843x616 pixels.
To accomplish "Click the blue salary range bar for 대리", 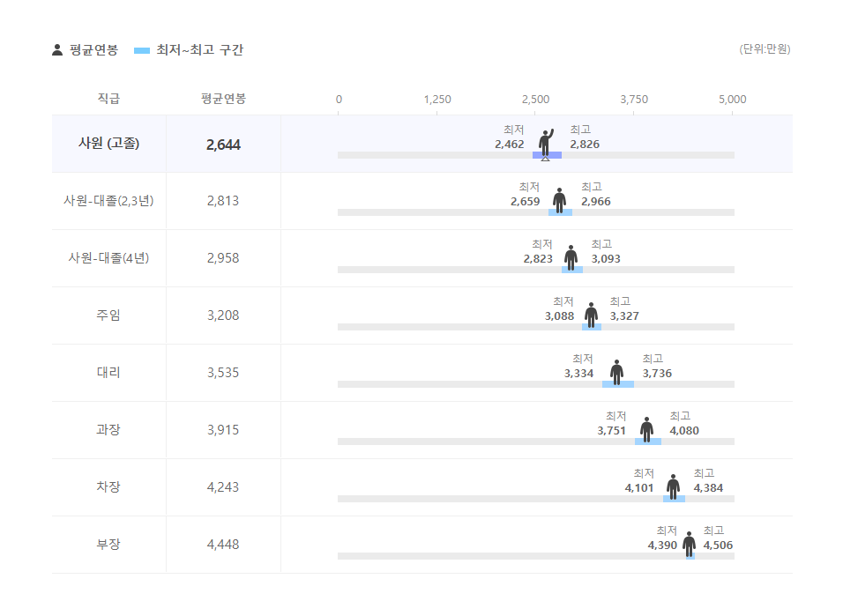I will click(617, 384).
